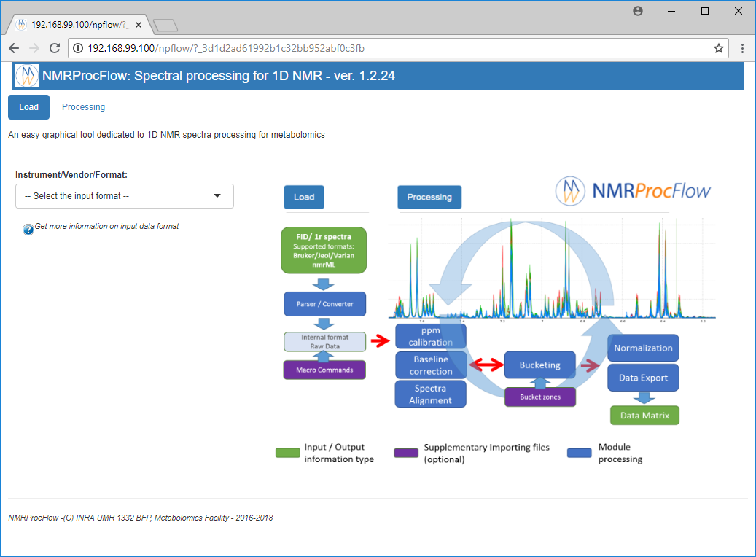The width and height of the screenshot is (756, 557).
Task: Click the Internal format Raw Data box
Action: 324,342
